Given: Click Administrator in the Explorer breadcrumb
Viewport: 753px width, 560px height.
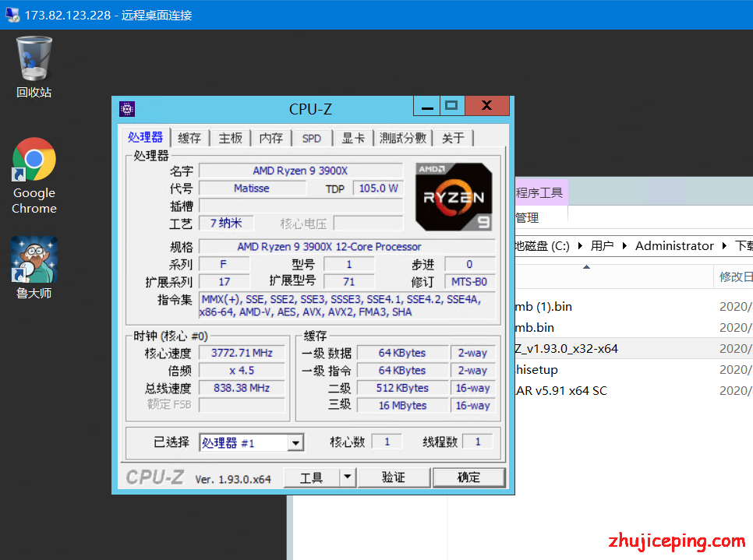Looking at the screenshot, I should 674,245.
